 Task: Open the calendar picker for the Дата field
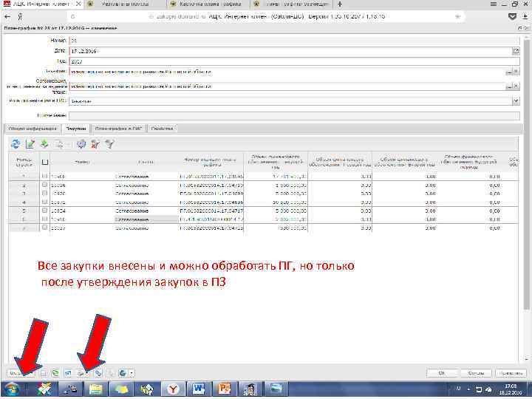click(x=516, y=51)
